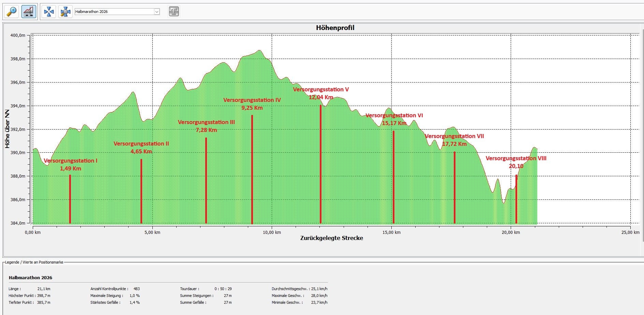Open the Halbmarathon 2026 dropdown arrow
Screen dimensions: 644x315
point(157,12)
